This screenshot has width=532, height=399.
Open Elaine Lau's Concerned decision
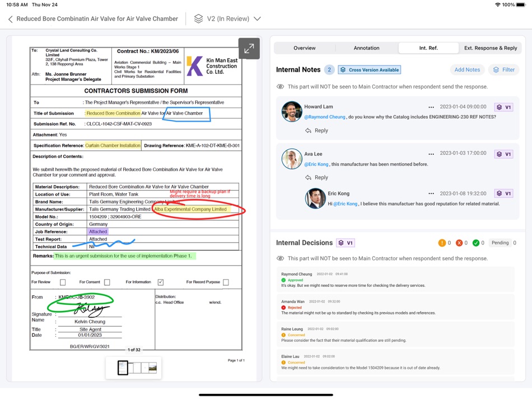[x=395, y=362]
